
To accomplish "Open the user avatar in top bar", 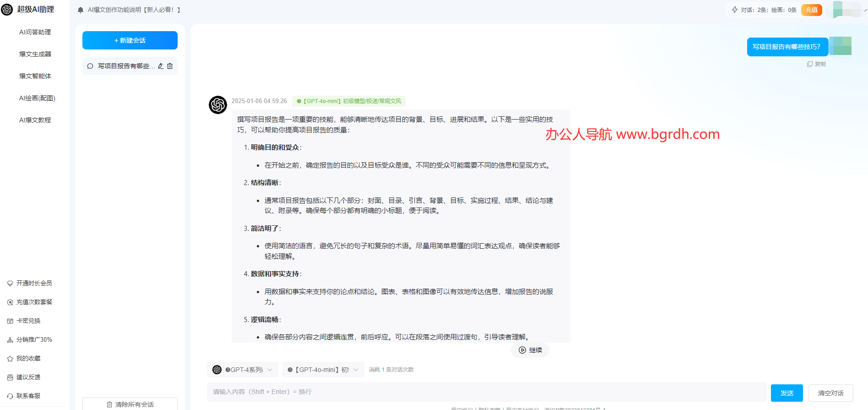I will (x=846, y=9).
